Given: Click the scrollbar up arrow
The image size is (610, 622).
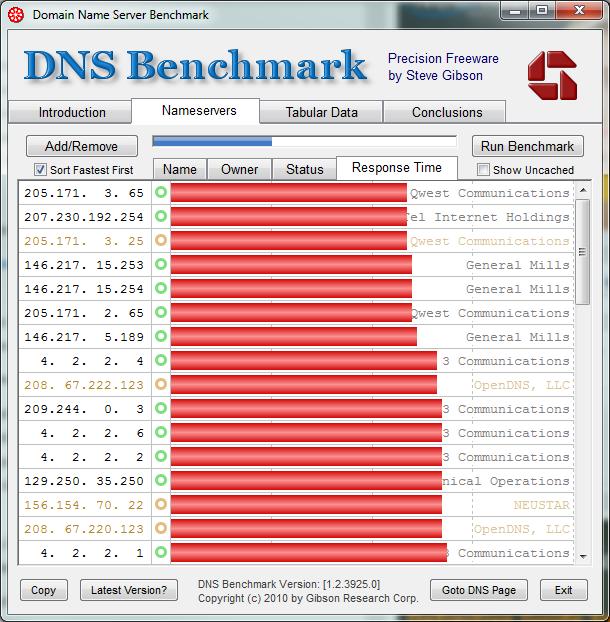Looking at the screenshot, I should click(583, 190).
